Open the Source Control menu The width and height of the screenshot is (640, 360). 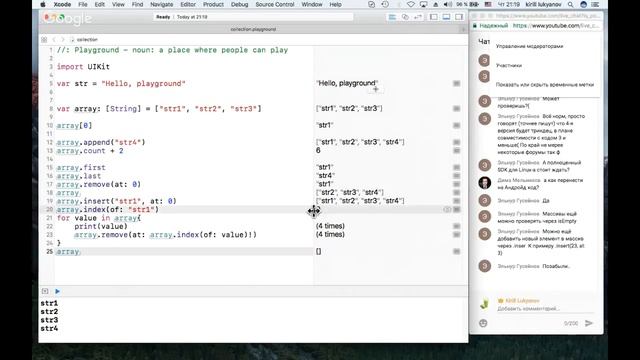[x=275, y=4]
